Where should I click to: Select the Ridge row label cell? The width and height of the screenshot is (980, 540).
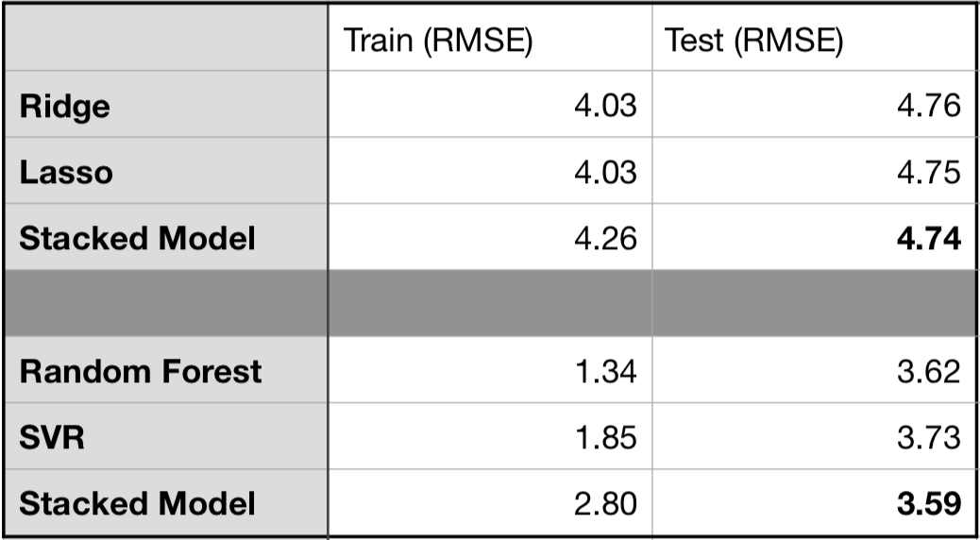[x=64, y=106]
